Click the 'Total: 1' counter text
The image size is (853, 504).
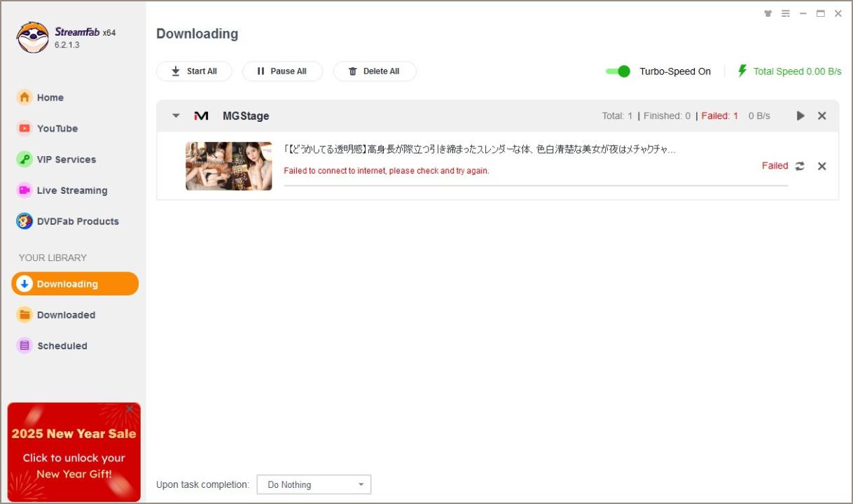(617, 116)
